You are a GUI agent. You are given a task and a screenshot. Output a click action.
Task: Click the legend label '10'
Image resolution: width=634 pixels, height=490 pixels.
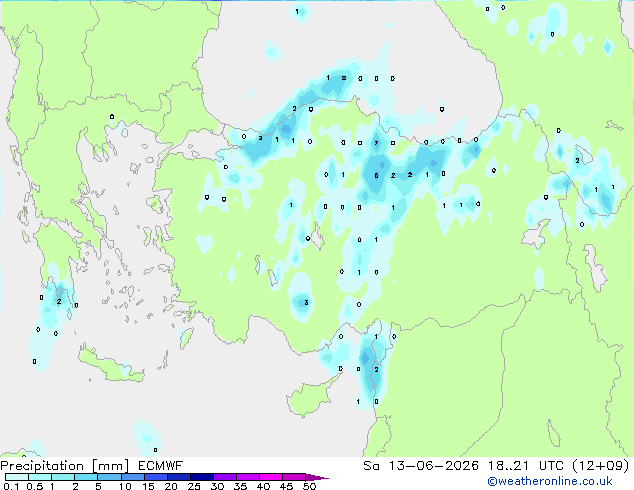click(x=125, y=486)
